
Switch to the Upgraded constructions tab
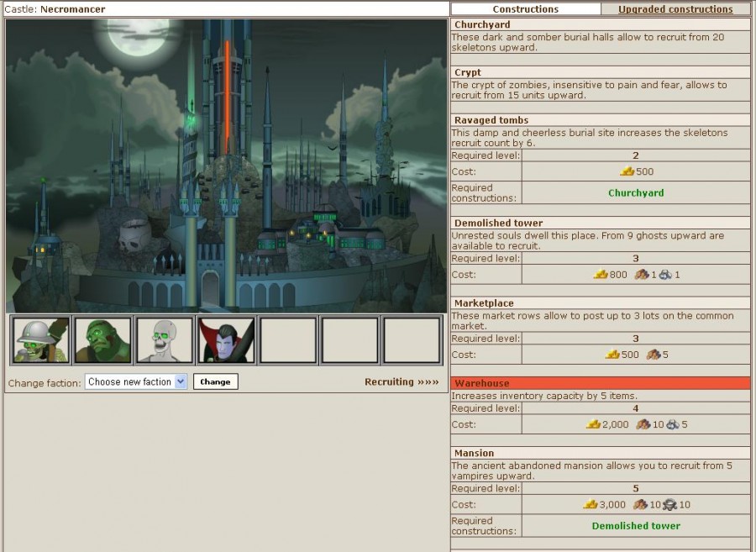click(675, 9)
